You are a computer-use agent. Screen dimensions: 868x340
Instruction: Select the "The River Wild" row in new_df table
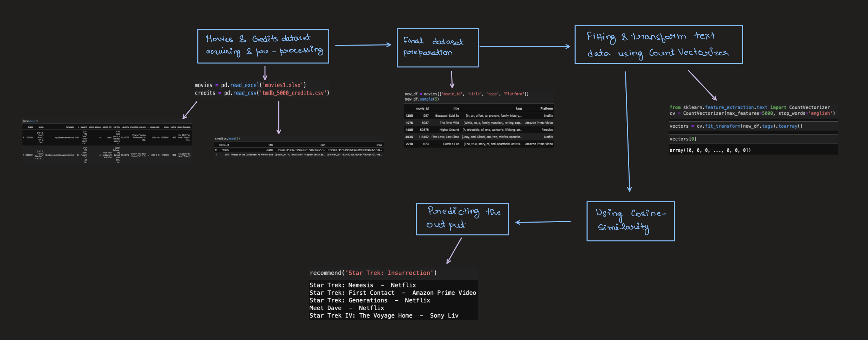tap(479, 123)
